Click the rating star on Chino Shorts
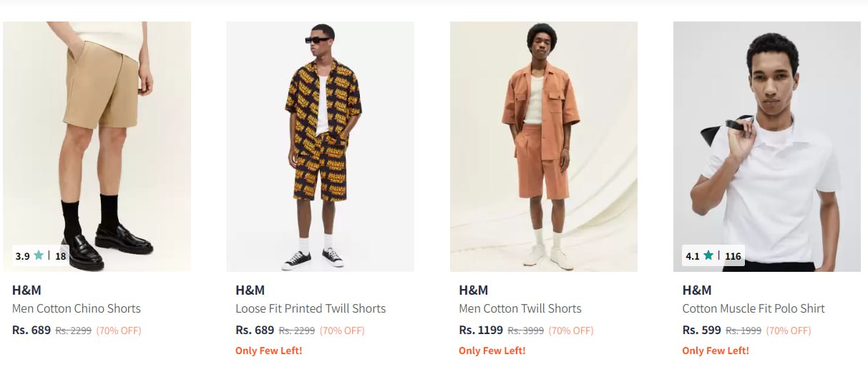 tap(39, 255)
